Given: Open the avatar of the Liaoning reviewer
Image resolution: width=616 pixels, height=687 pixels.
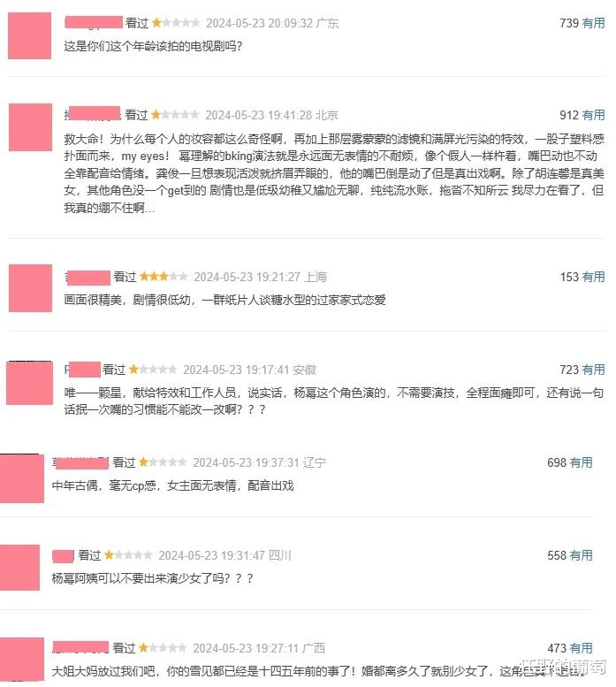Looking at the screenshot, I should [x=22, y=478].
